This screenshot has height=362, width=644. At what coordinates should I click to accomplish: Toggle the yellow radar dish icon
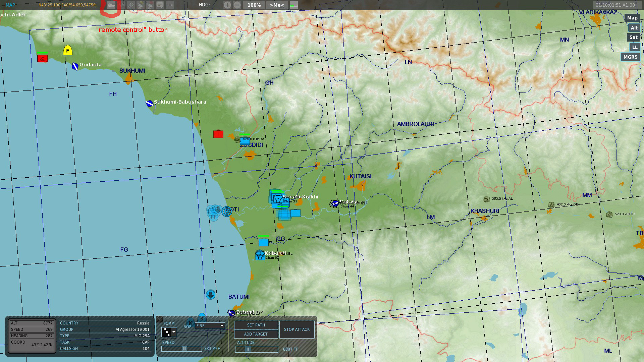click(141, 5)
